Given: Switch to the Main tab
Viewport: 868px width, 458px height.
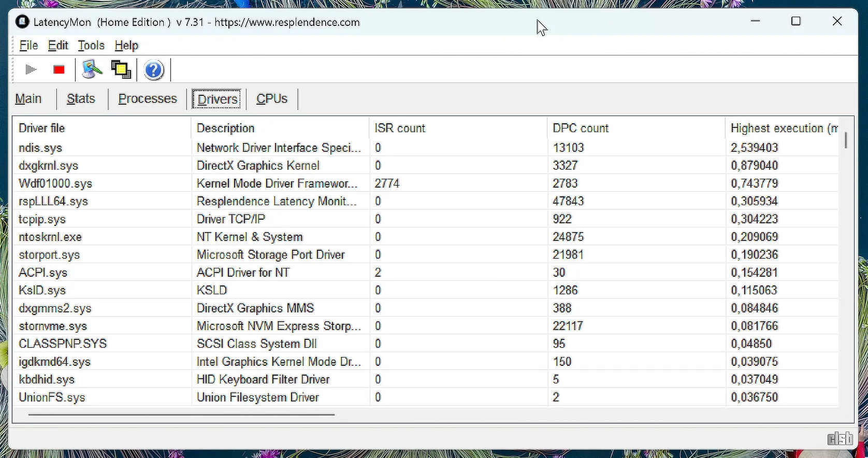Looking at the screenshot, I should click(28, 99).
